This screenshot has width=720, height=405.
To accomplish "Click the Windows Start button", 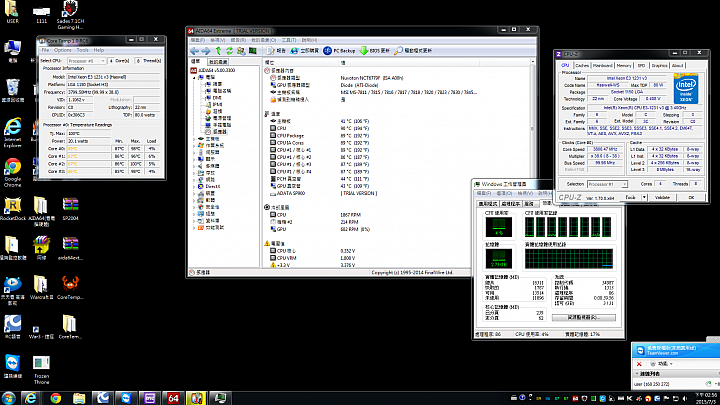I will click(x=8, y=398).
